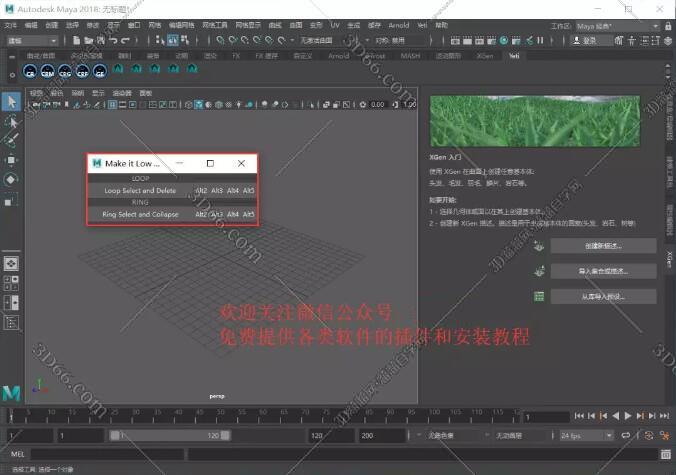Click the MEL command input field

(300, 455)
